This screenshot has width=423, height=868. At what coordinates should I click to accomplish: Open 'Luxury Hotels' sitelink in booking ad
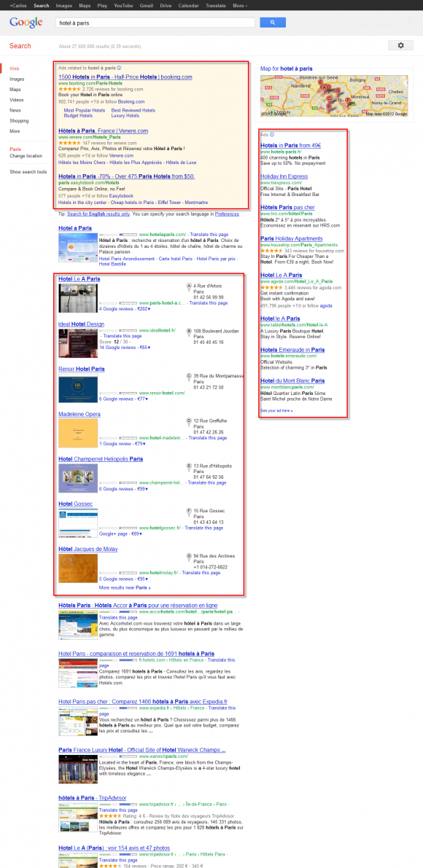point(125,116)
